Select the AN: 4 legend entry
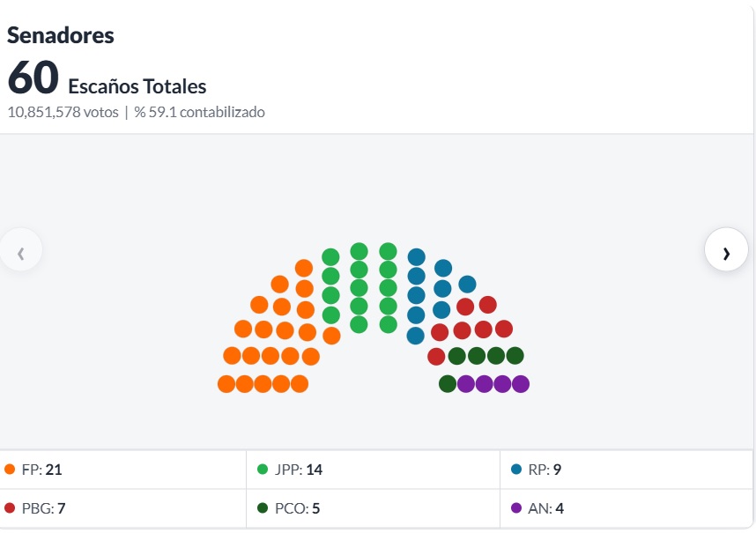This screenshot has height=533, width=756. click(x=626, y=508)
